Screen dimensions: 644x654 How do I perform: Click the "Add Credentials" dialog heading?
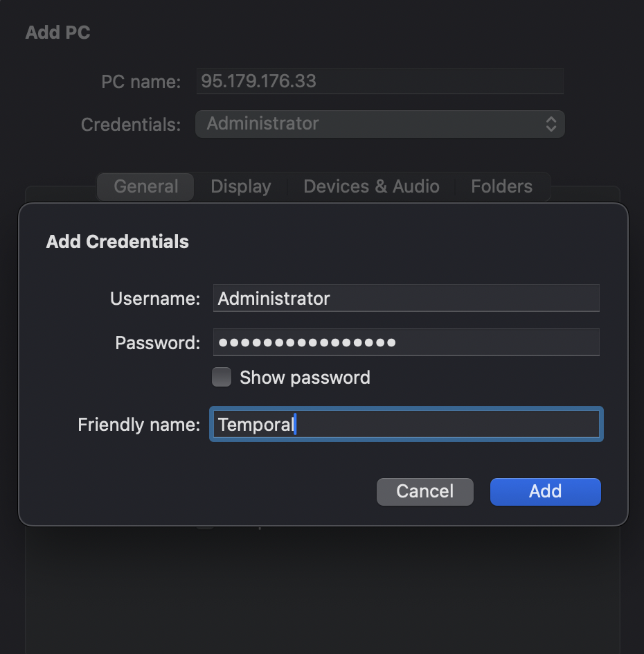pos(117,242)
